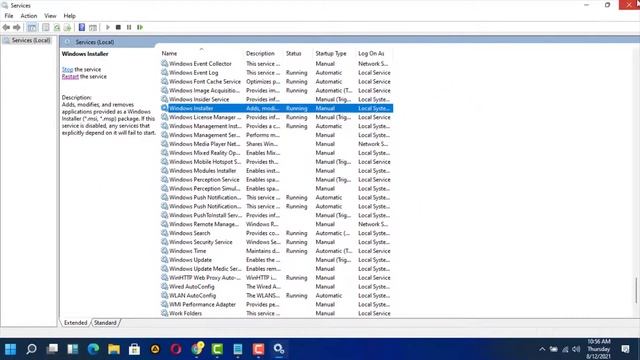Select the Work Folders service
640x360 pixels.
coord(276,313)
